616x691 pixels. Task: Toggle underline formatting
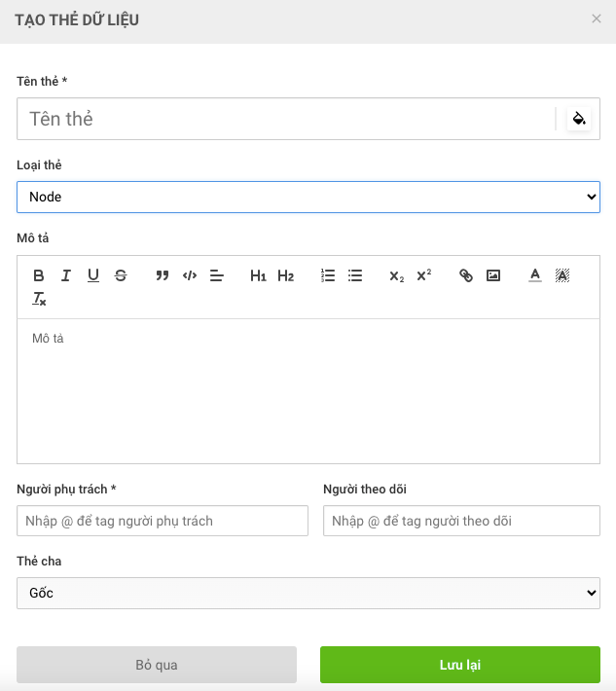(x=93, y=275)
